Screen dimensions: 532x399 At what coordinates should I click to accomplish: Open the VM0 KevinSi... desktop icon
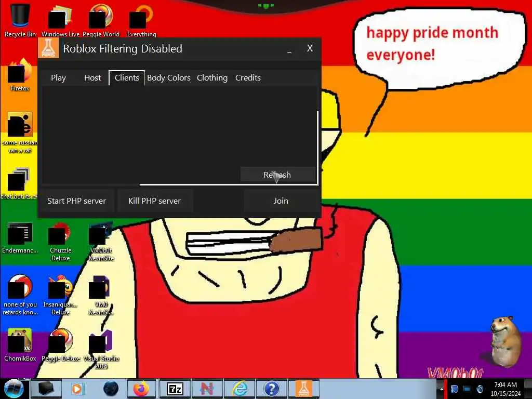click(101, 295)
